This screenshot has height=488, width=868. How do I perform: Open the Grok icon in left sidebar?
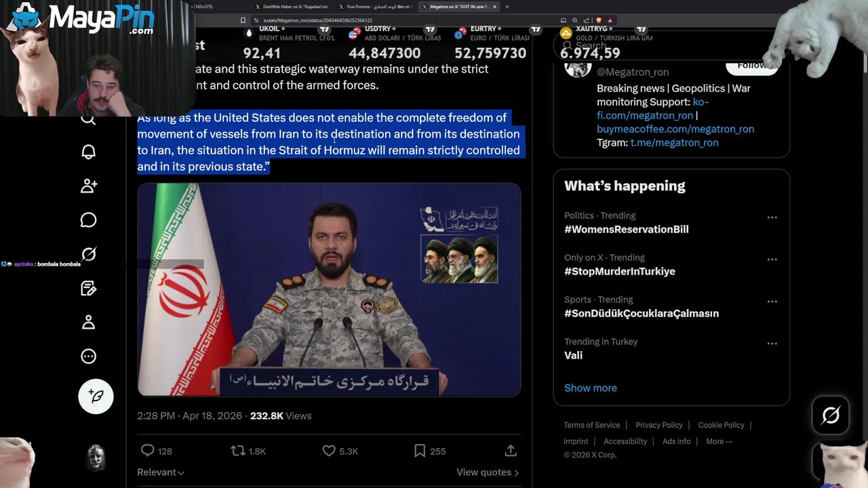coord(89,254)
